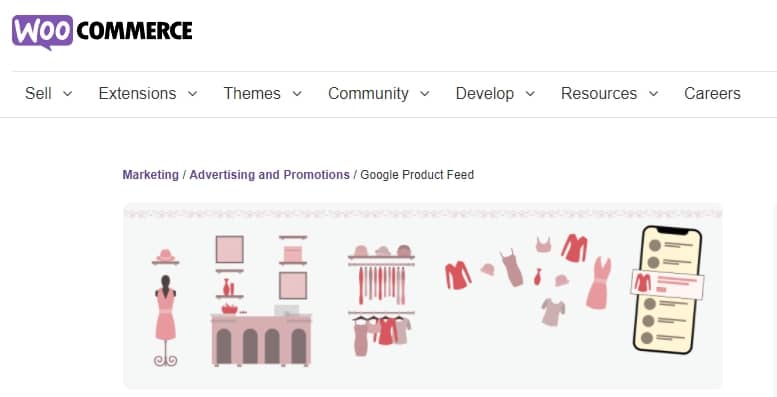Viewport: 777px width, 397px height.
Task: Open Advertising and Promotions breadcrumb link
Action: tap(270, 175)
